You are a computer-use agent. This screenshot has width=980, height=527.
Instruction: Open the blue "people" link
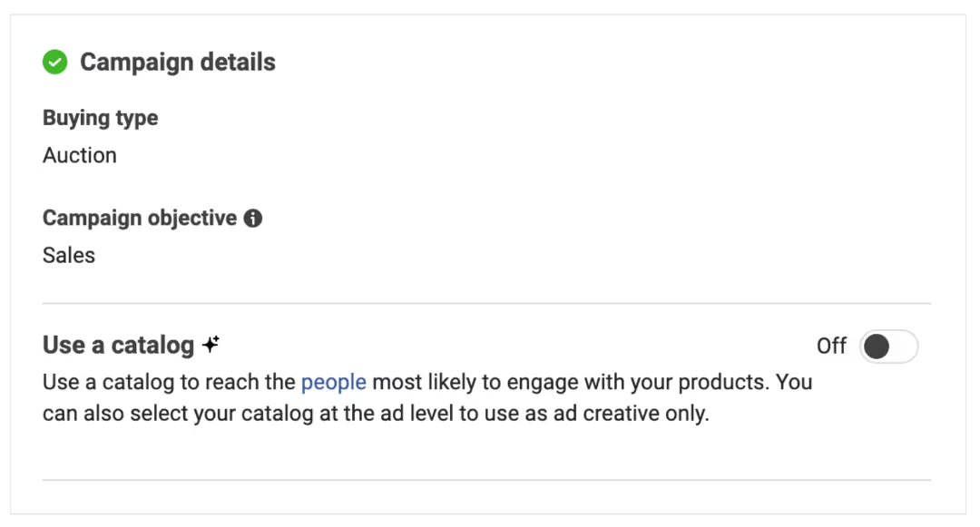(x=333, y=382)
